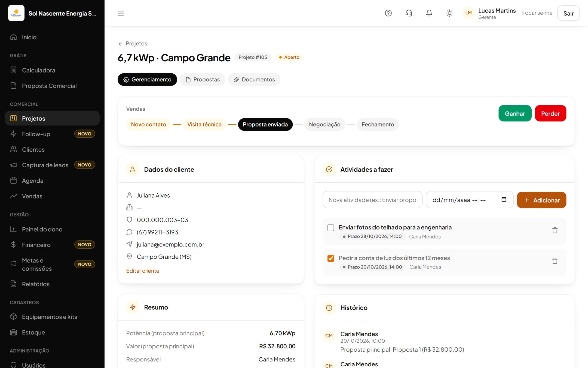Select 'Proposta enviada' pipeline stage
588x368 pixels.
point(265,125)
